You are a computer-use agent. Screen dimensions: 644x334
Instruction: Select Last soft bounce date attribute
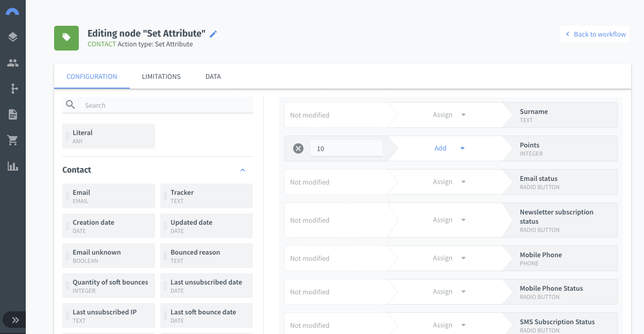coord(207,315)
